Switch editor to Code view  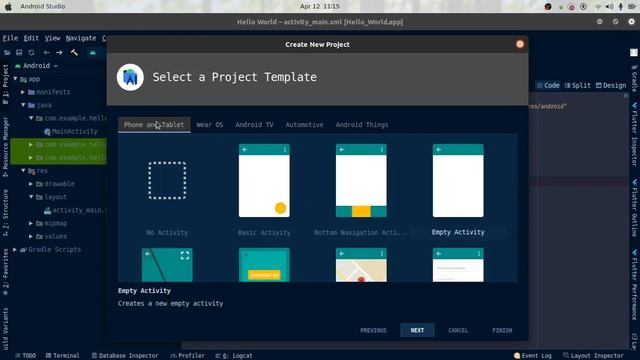coord(548,85)
